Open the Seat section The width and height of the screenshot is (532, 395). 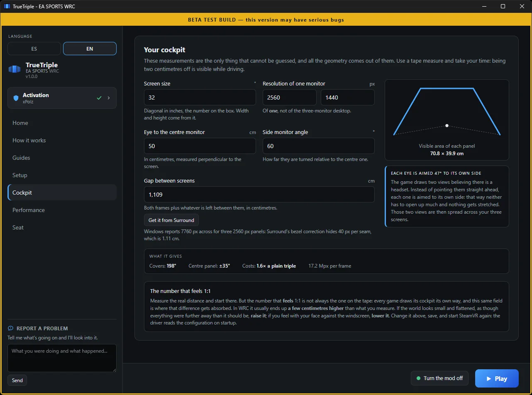(x=62, y=227)
